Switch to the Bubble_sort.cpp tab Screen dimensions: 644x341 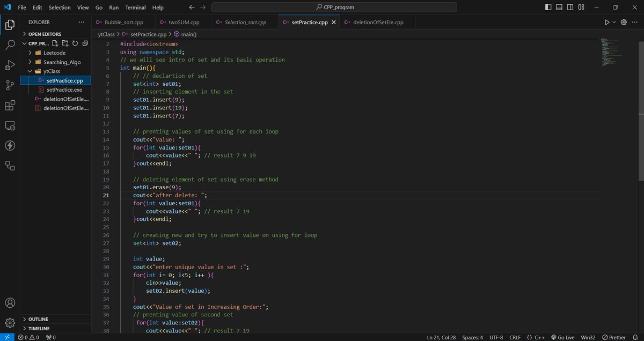[x=123, y=23]
